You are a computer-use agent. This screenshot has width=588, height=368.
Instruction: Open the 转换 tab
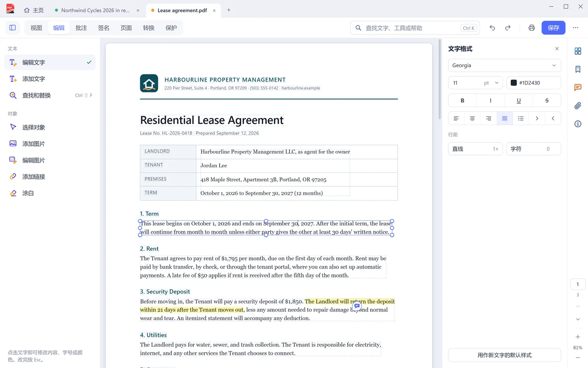[149, 28]
